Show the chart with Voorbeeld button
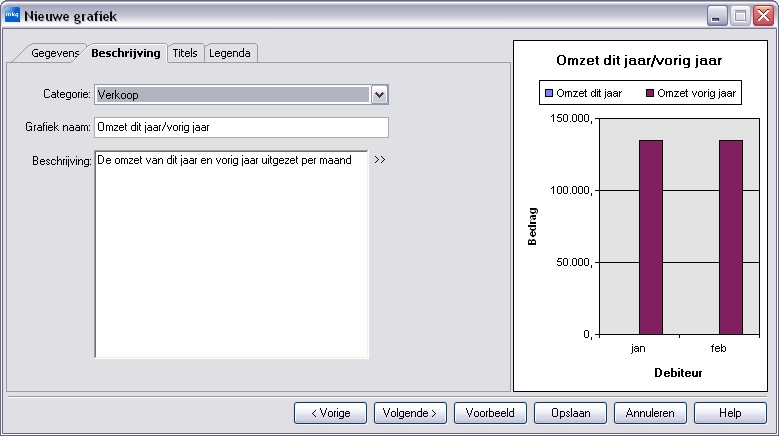779x436 pixels. click(x=490, y=413)
